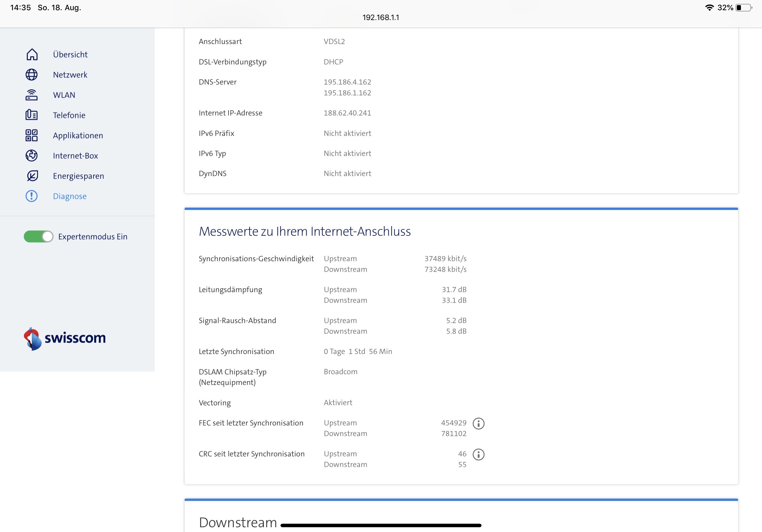Show FEC info icon tooltip
This screenshot has width=762, height=532.
click(x=478, y=423)
